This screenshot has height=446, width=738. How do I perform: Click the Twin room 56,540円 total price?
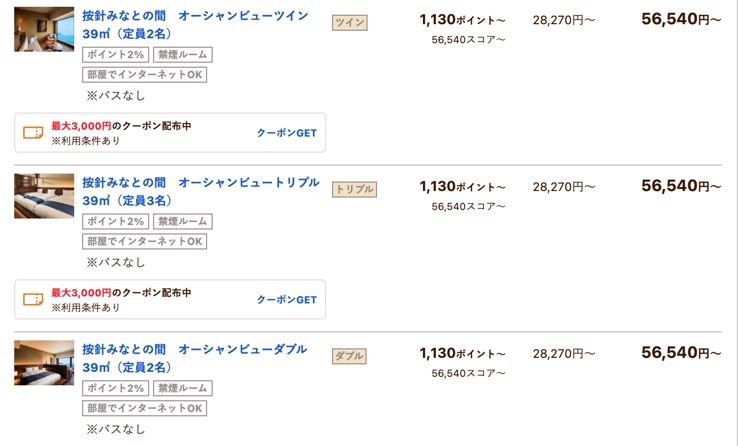click(x=681, y=19)
